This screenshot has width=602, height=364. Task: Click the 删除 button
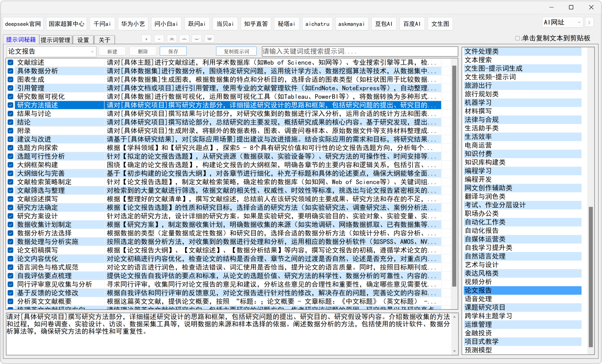[143, 51]
